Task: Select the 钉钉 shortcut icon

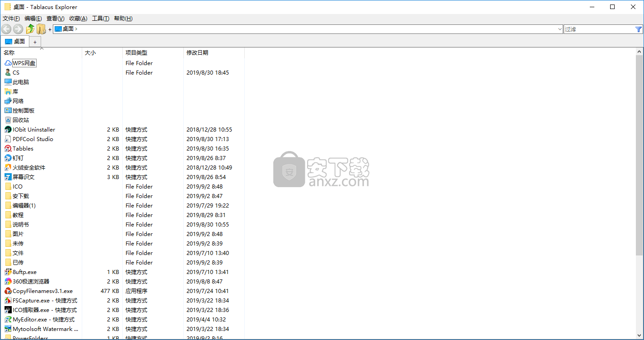Action: pos(8,158)
